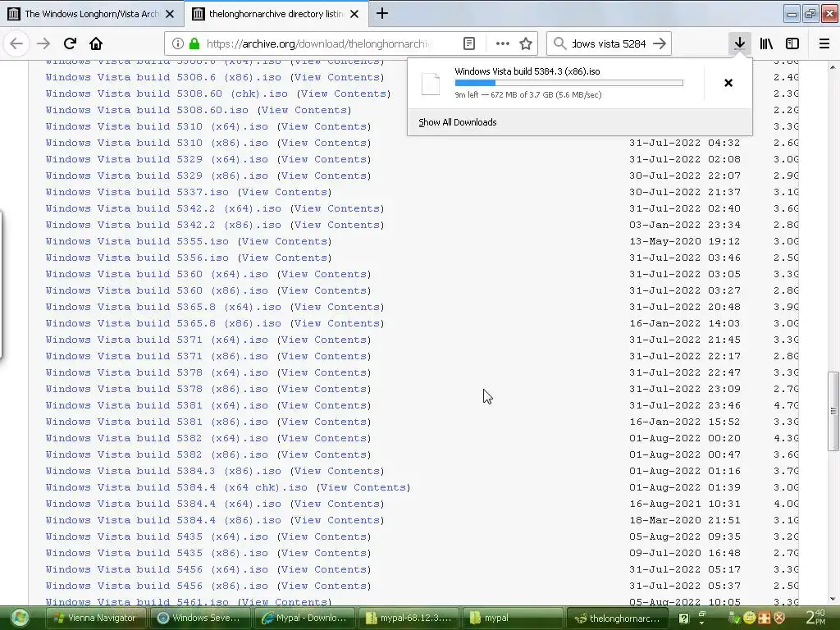Select the thelonghornarchive directory listing tab
Viewport: 840px width, 630px height.
click(x=276, y=14)
